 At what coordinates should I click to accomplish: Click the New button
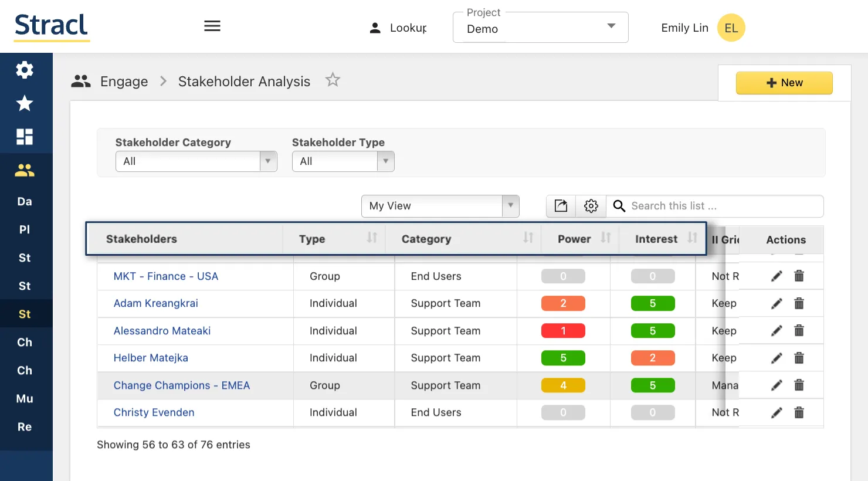[784, 83]
